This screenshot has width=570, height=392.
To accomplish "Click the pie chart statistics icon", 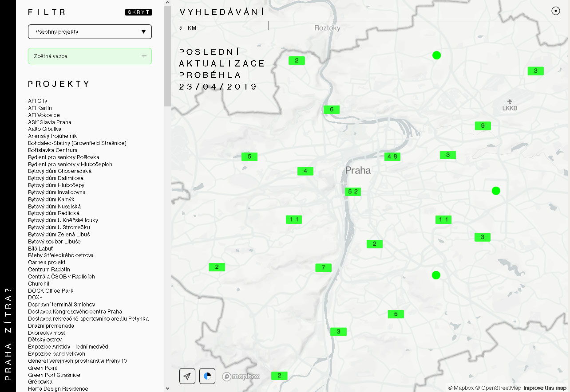I will tap(207, 376).
